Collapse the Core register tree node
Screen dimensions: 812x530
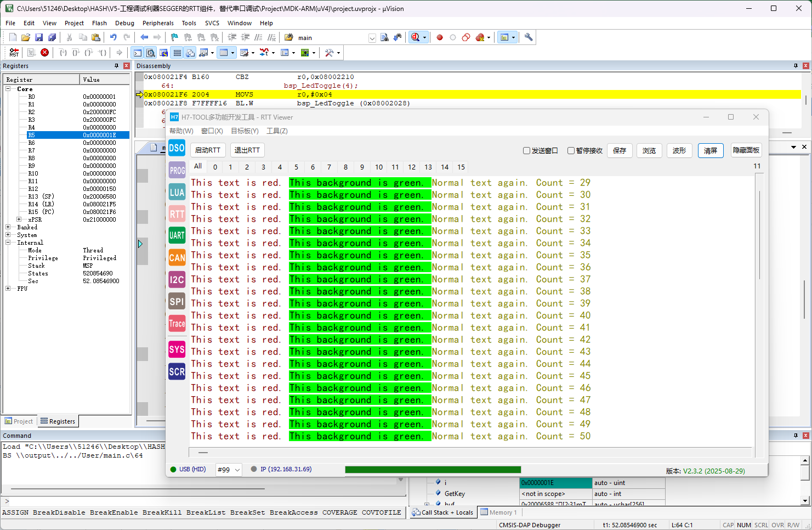pyautogui.click(x=8, y=89)
